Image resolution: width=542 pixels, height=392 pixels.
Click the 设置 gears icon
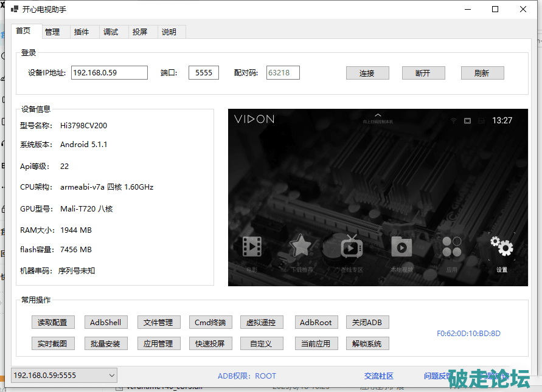tap(502, 246)
